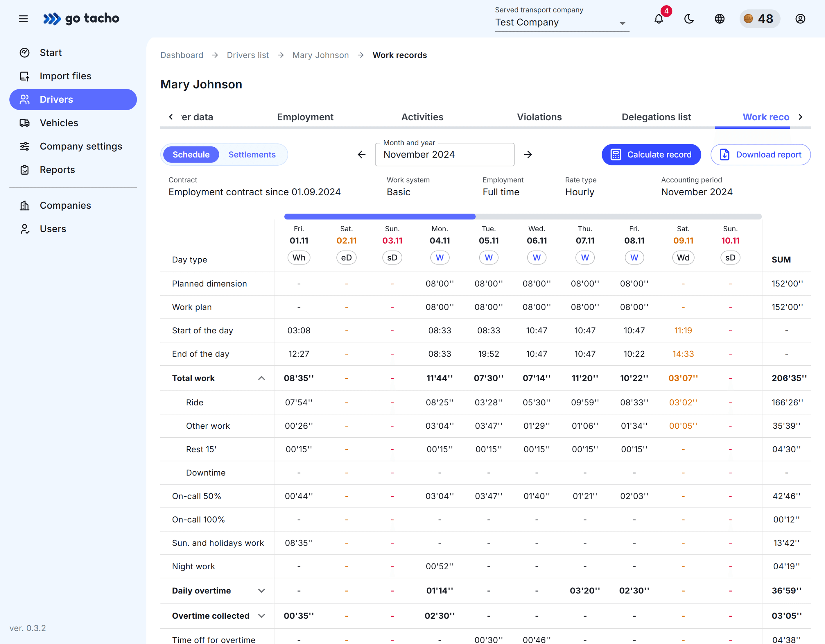
Task: Click sD day type for 10.11
Action: coord(730,258)
